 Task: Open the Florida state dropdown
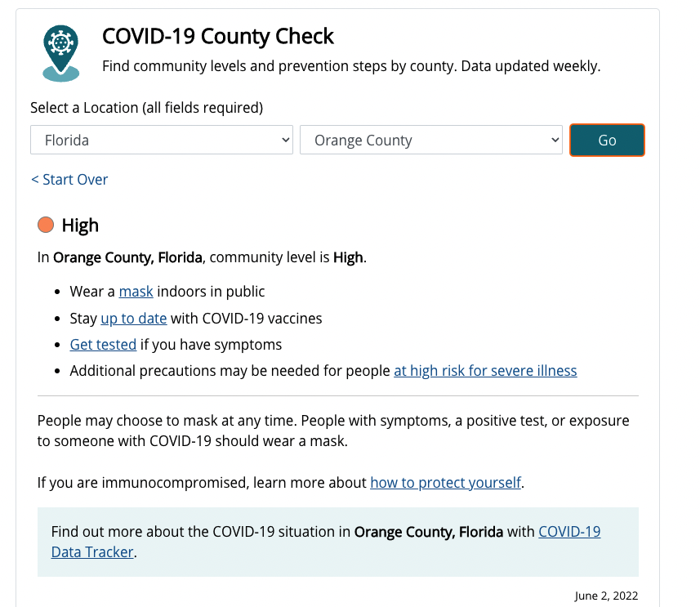(161, 141)
